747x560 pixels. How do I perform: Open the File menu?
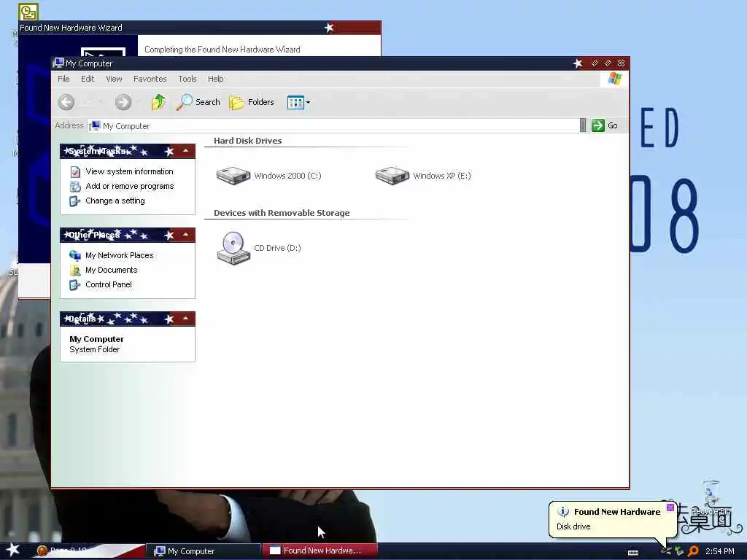point(63,79)
